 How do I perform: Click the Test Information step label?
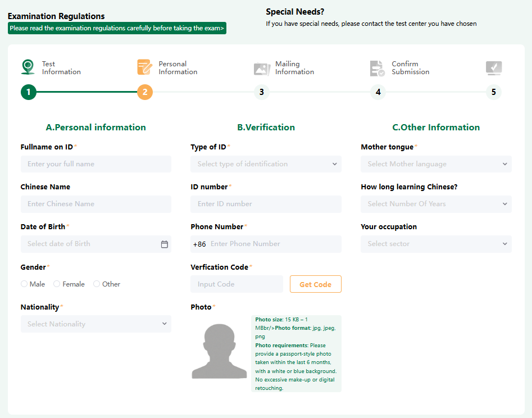point(61,68)
